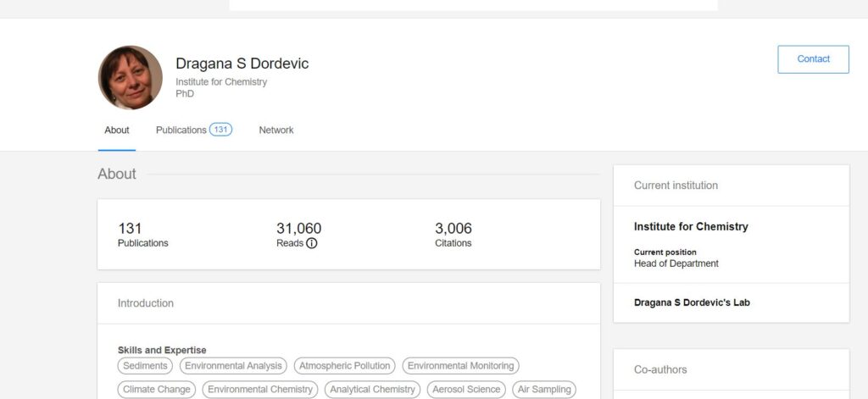This screenshot has width=868, height=399.
Task: Click the Introduction section heading
Action: pyautogui.click(x=146, y=303)
